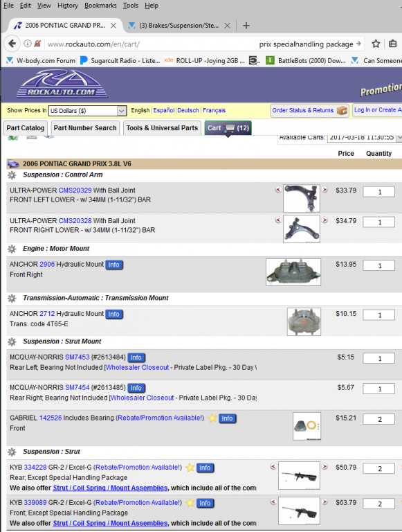Viewport: 402px width, 532px height.
Task: Click rebate star icon for KYB 339089
Action: 190,503
